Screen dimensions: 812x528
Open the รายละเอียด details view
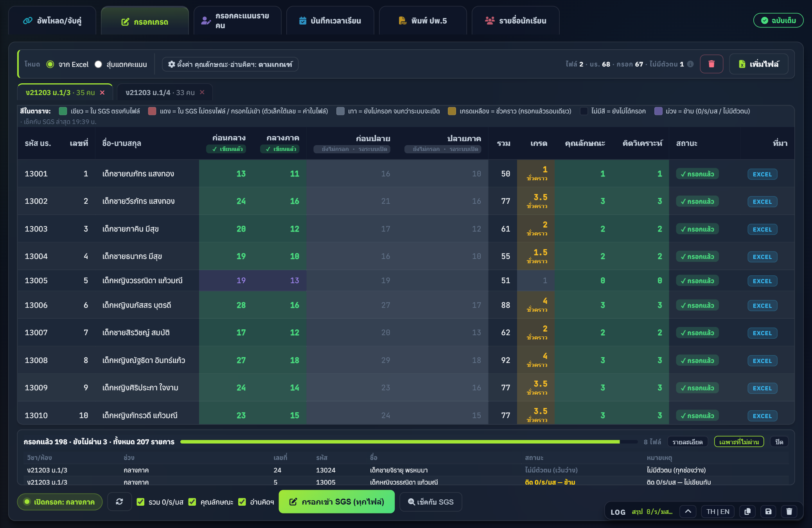click(x=687, y=442)
